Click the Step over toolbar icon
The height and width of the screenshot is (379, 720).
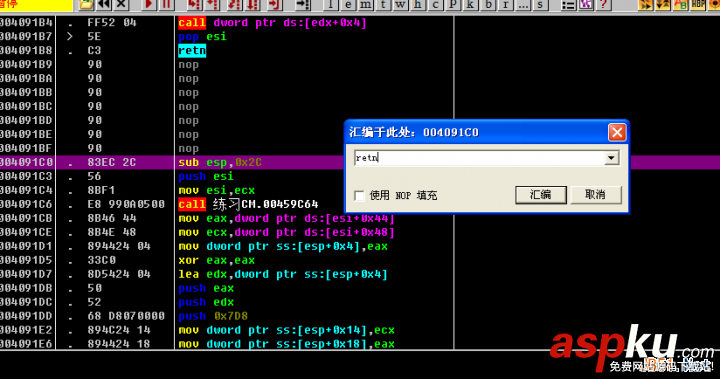(212, 5)
